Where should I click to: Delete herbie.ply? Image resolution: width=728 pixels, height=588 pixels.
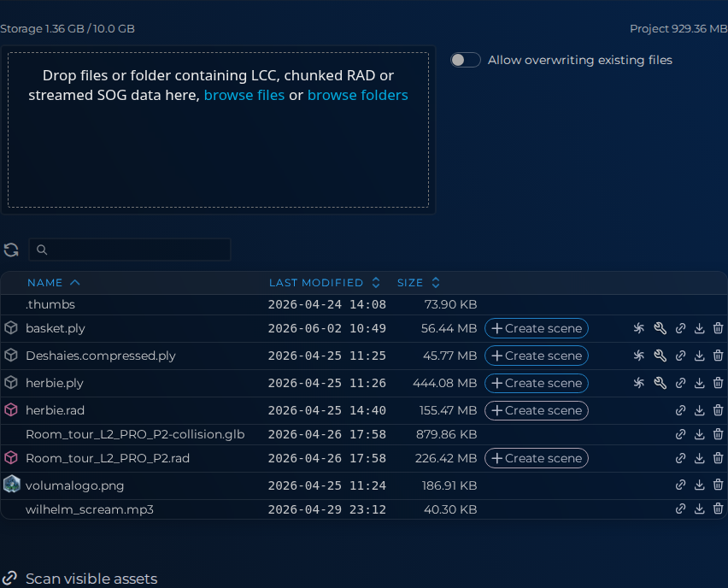tap(718, 383)
